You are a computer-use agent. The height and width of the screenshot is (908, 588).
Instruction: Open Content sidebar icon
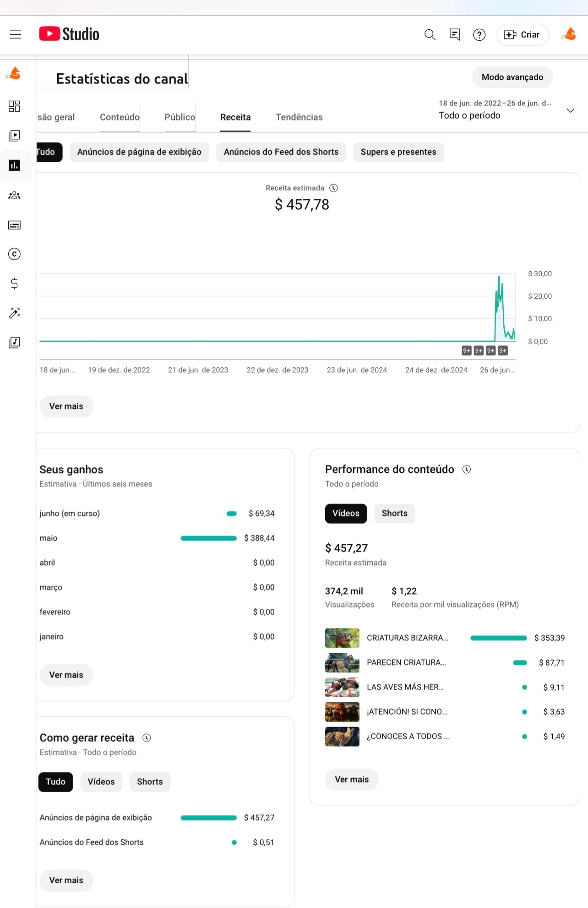click(x=15, y=136)
